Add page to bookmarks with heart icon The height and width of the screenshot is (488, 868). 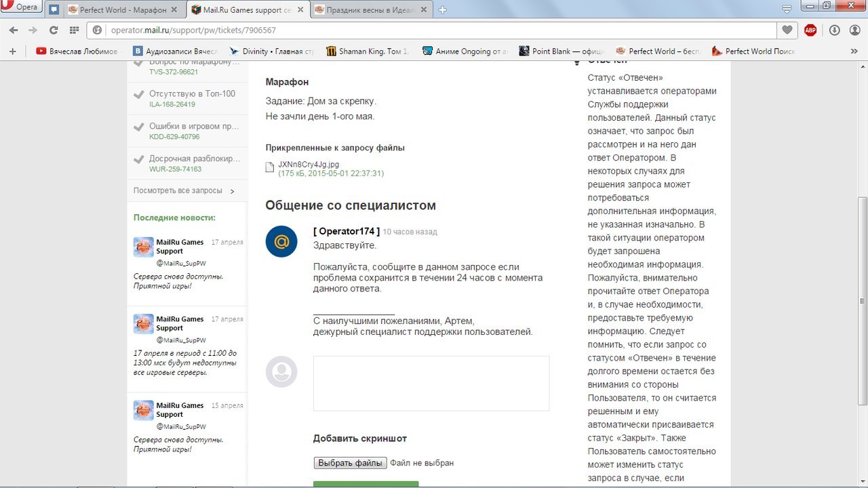pos(787,30)
